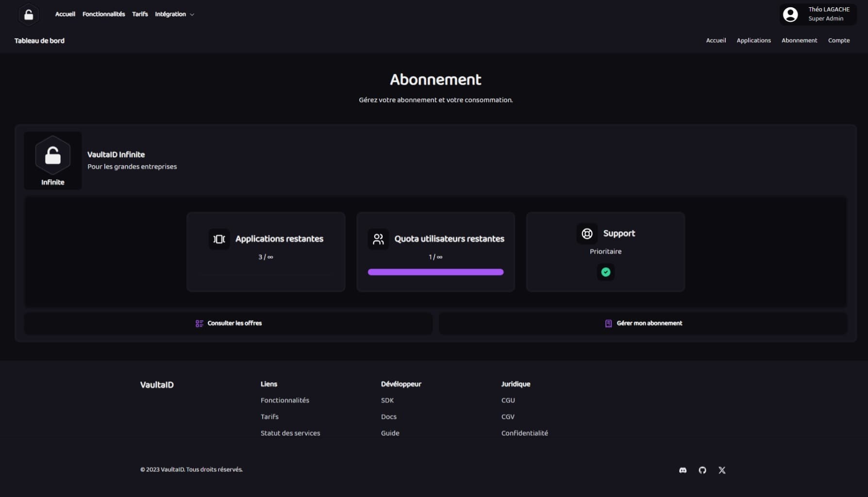Click the Applications restantes icon

pyautogui.click(x=219, y=239)
